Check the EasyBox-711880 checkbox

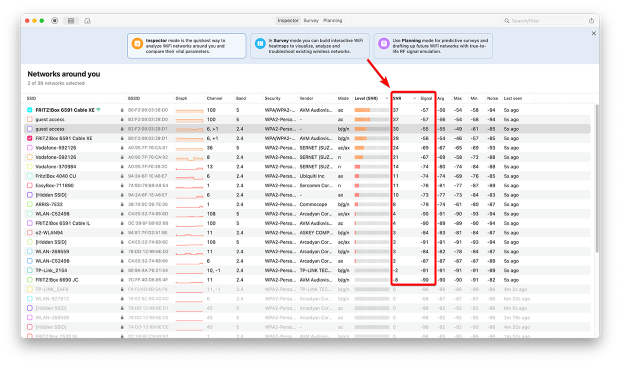30,185
